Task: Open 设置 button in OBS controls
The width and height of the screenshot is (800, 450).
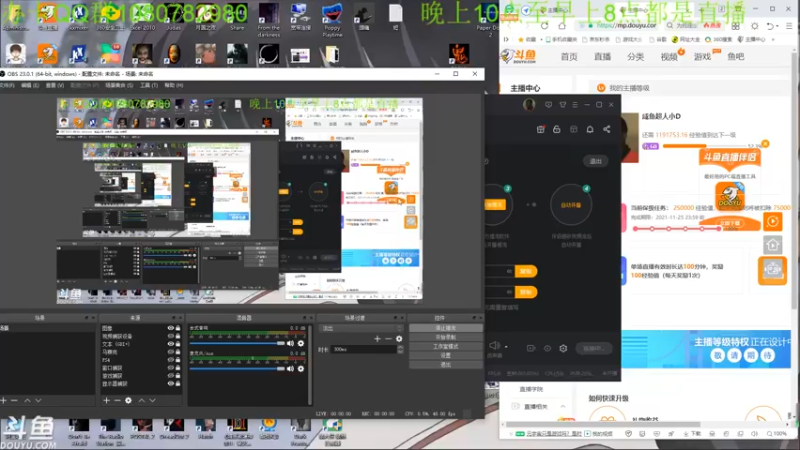Action: point(445,356)
